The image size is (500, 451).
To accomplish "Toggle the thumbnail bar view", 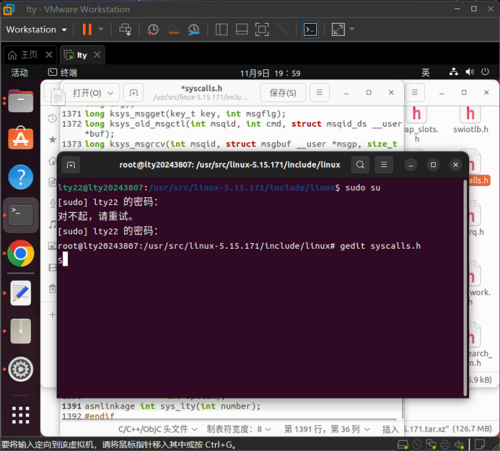I will (242, 29).
